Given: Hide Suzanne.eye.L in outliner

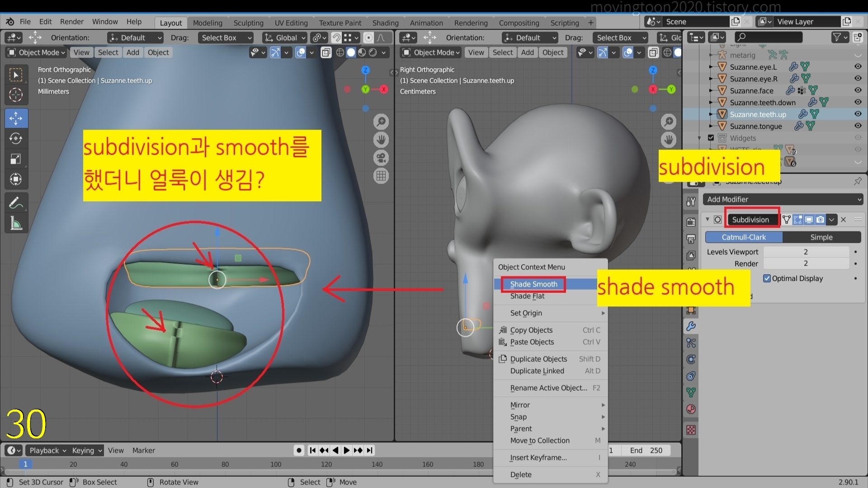Looking at the screenshot, I should tap(858, 66).
